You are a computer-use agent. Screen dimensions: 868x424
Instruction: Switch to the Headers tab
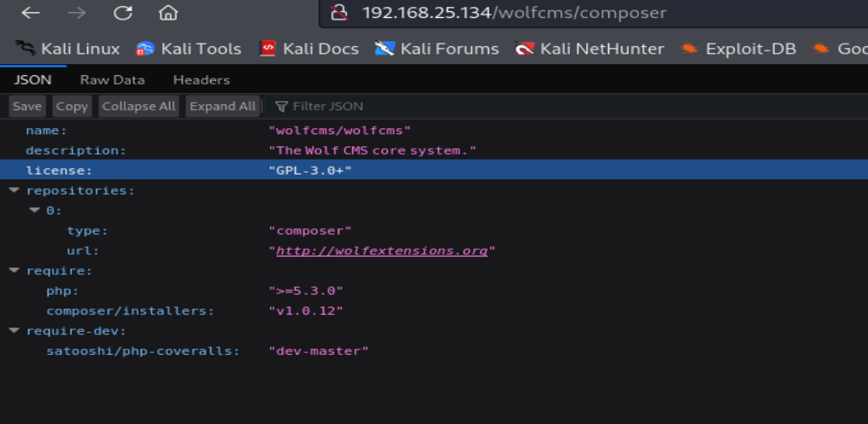[202, 79]
